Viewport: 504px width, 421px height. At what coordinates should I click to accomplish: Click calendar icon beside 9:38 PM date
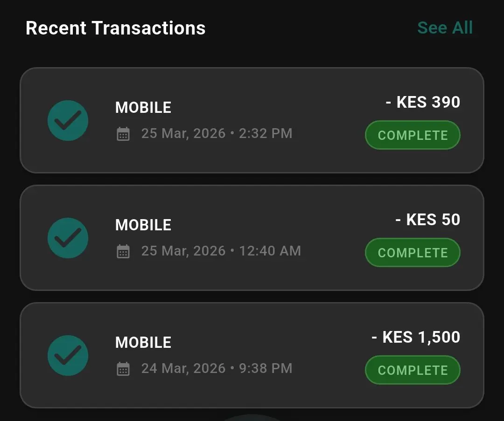point(123,369)
